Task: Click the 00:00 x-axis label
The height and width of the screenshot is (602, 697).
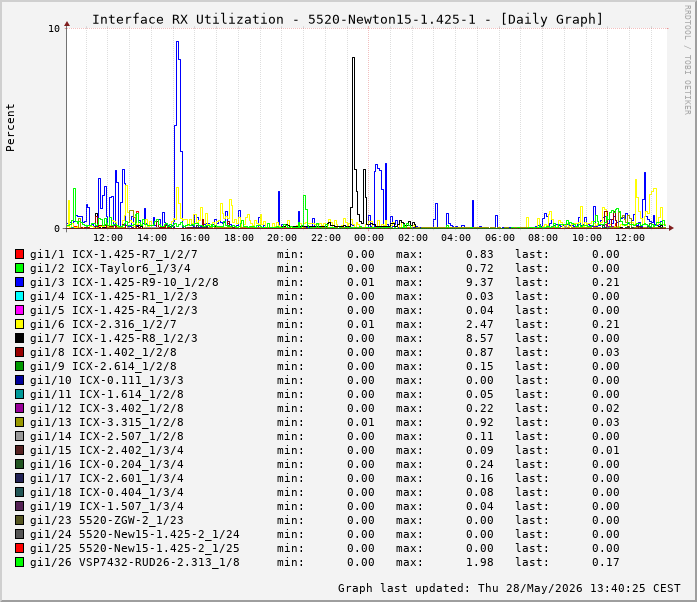Action: point(369,237)
